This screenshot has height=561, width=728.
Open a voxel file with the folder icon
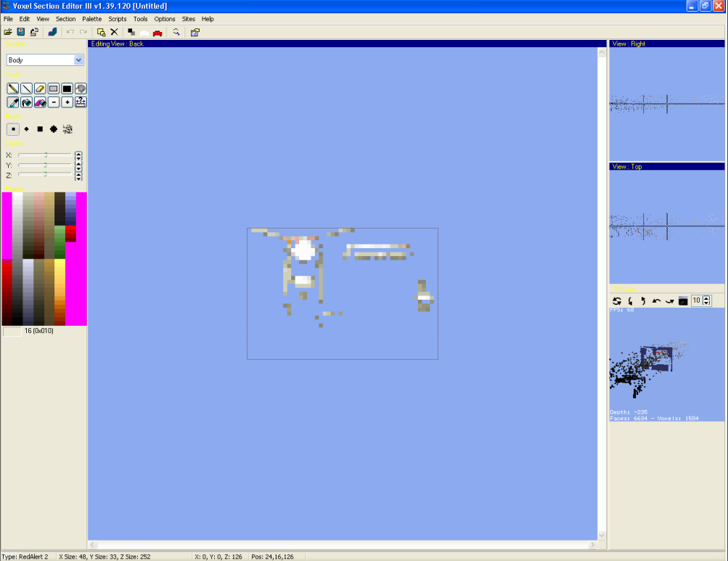pos(8,32)
